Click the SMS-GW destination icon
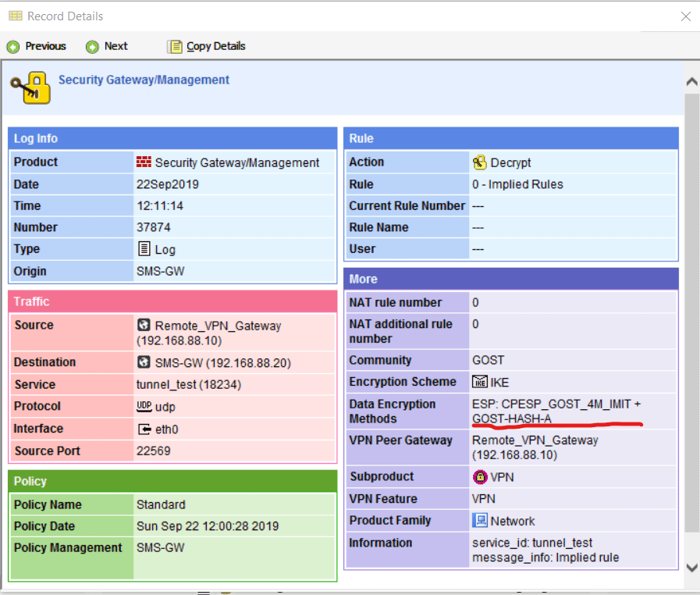 pos(144,362)
